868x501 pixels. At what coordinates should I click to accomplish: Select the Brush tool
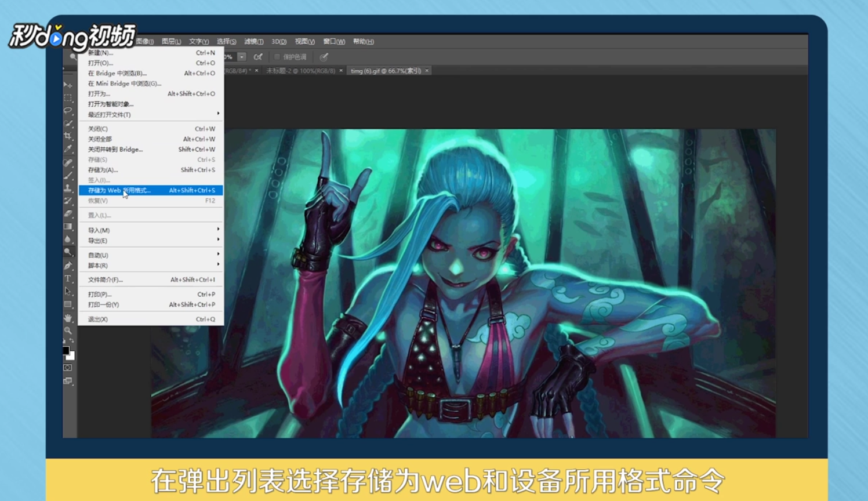pyautogui.click(x=68, y=176)
